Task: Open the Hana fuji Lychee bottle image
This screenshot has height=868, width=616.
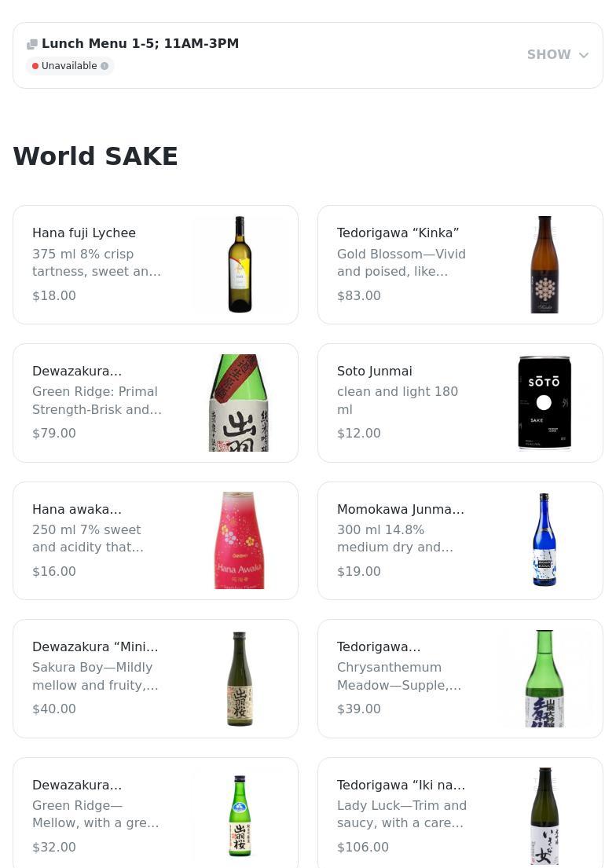Action: pos(240,265)
